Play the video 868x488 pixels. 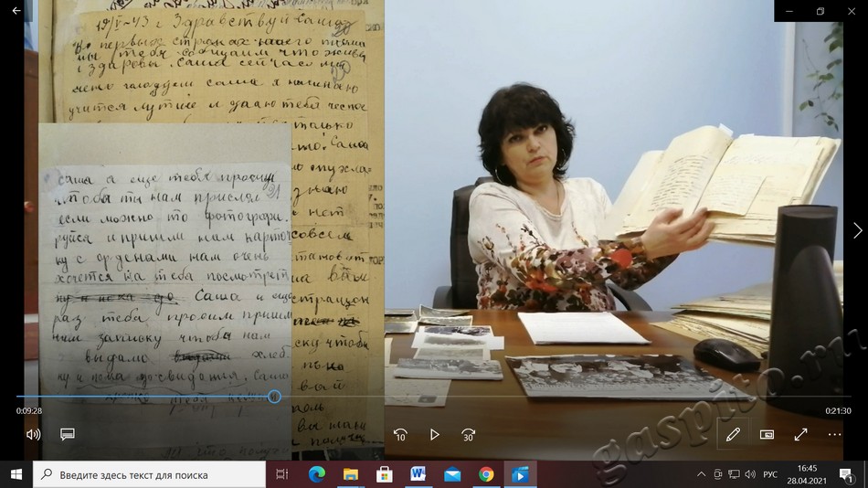434,435
